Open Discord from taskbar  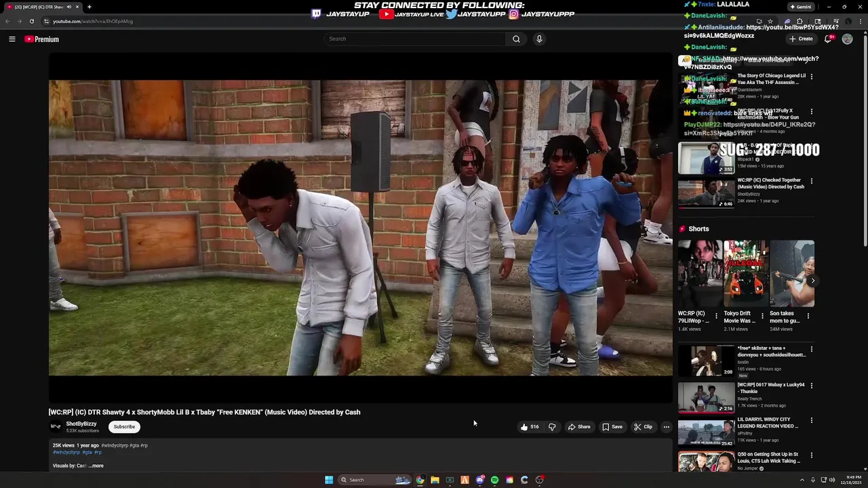click(x=479, y=480)
